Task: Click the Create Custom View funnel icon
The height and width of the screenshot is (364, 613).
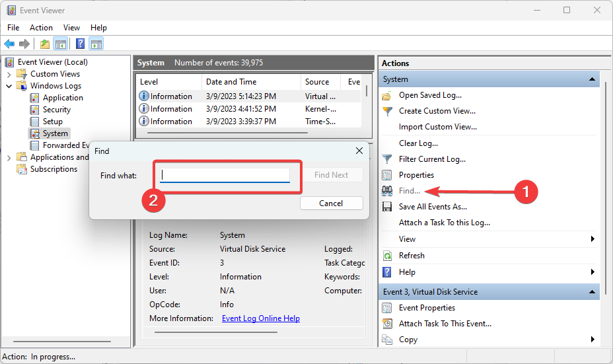Action: 387,111
